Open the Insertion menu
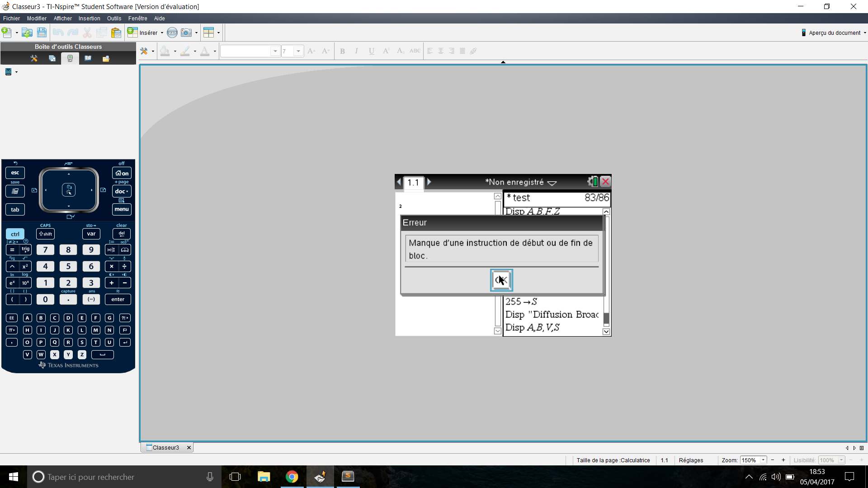 coord(89,19)
